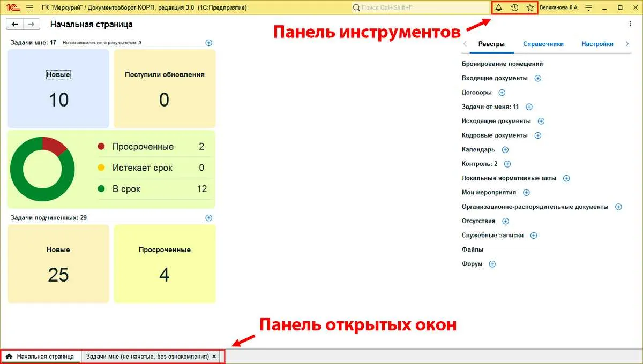643x364 pixels.
Task: Open Входящие документы registry
Action: click(495, 78)
